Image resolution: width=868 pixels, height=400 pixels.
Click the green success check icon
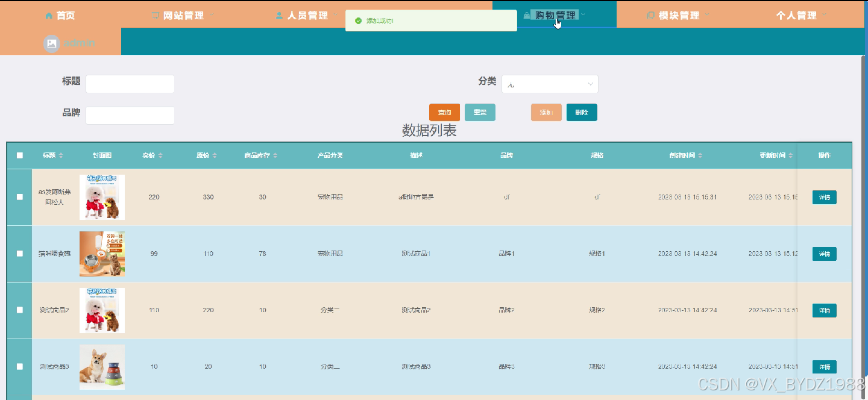click(x=359, y=20)
